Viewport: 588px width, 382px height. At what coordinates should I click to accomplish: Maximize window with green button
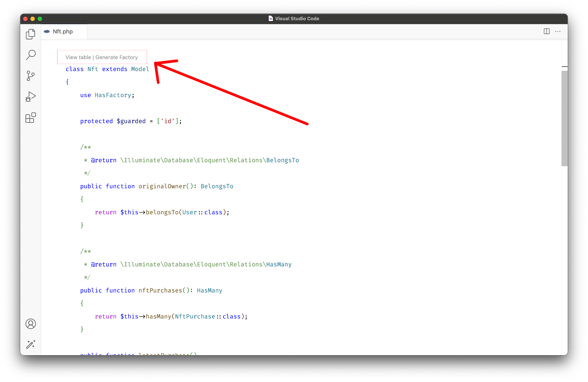[40, 19]
